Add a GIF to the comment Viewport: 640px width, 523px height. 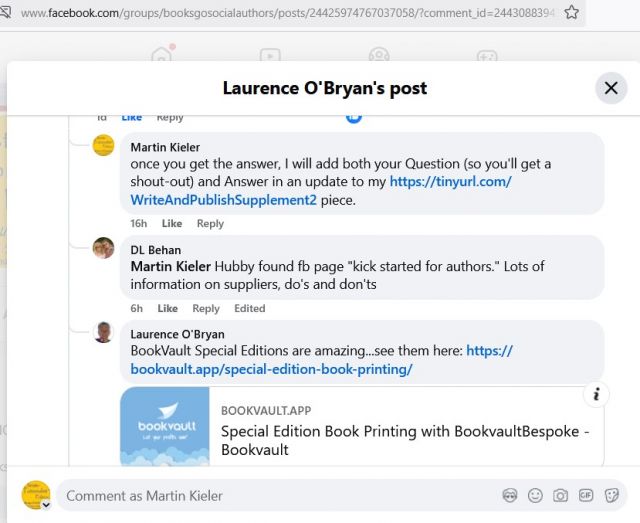586,495
